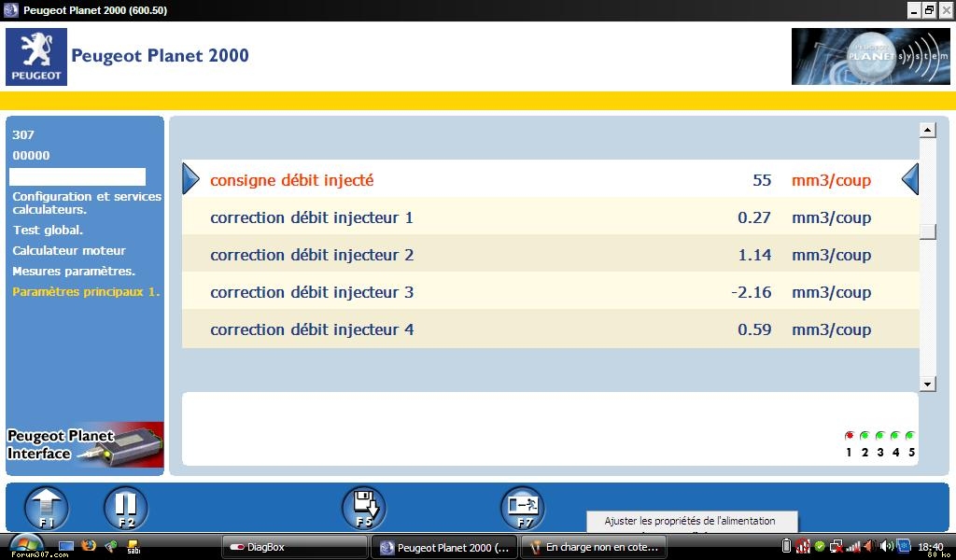956x560 pixels.
Task: Select 'Calculateur moteur' in the sidebar
Action: point(68,250)
